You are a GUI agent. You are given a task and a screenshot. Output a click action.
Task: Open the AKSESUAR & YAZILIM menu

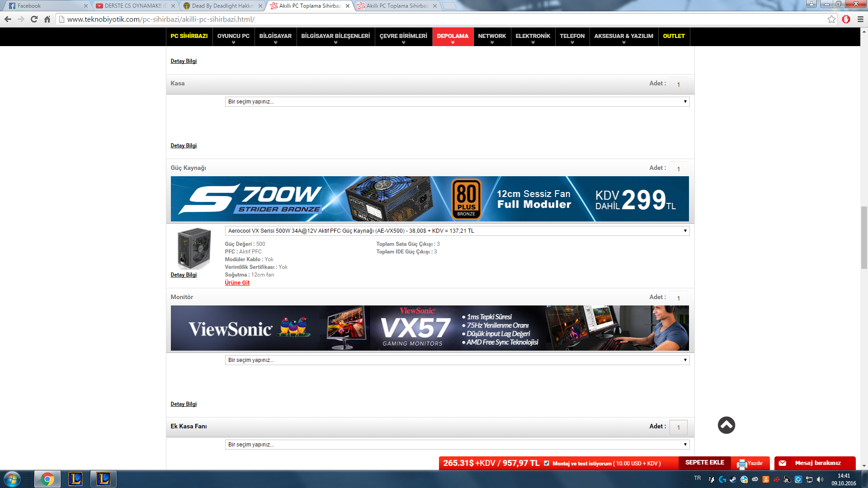[624, 37]
